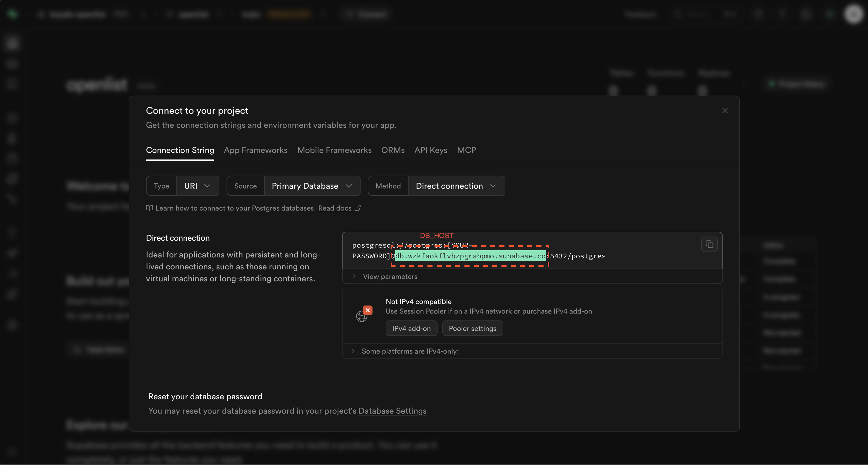Open the Read docs link
Screen dimensions: 868x465
tap(335, 208)
